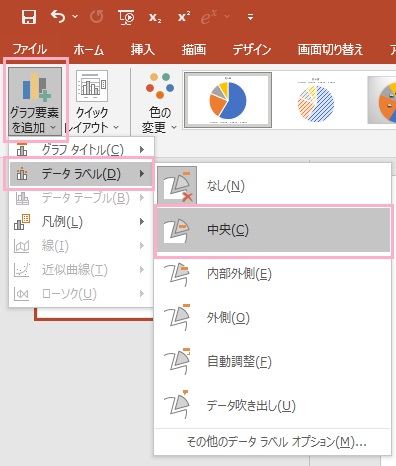Switch to the 画面切り替え tab
The width and height of the screenshot is (396, 466).
[x=330, y=49]
